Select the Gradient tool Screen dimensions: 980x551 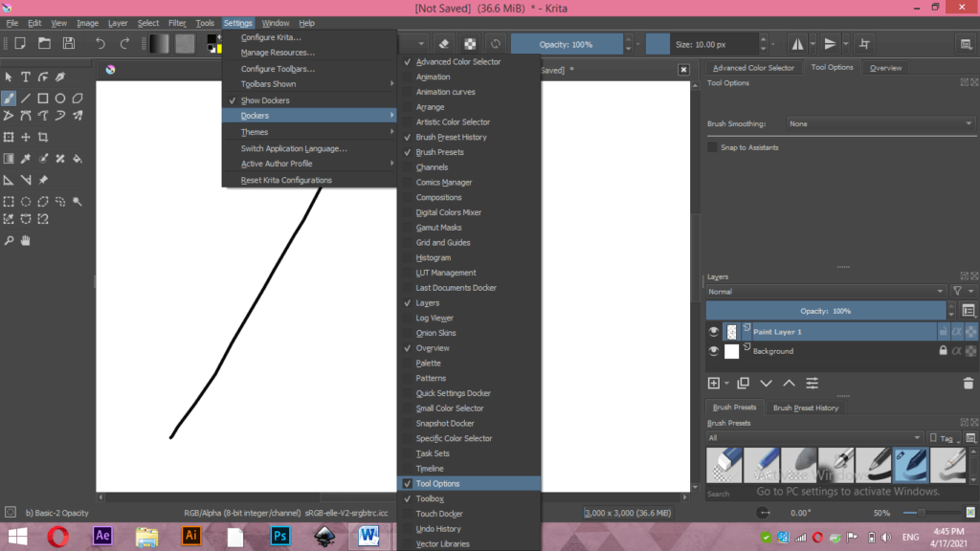coord(10,158)
